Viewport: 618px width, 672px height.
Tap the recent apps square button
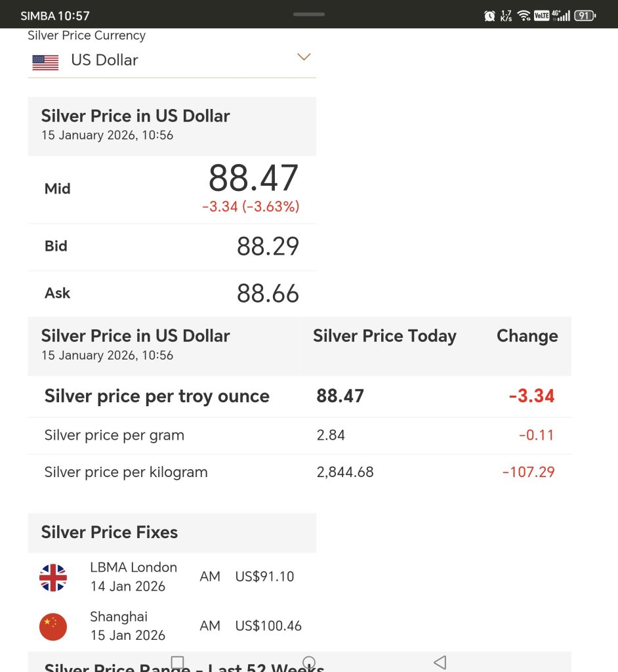point(177,662)
